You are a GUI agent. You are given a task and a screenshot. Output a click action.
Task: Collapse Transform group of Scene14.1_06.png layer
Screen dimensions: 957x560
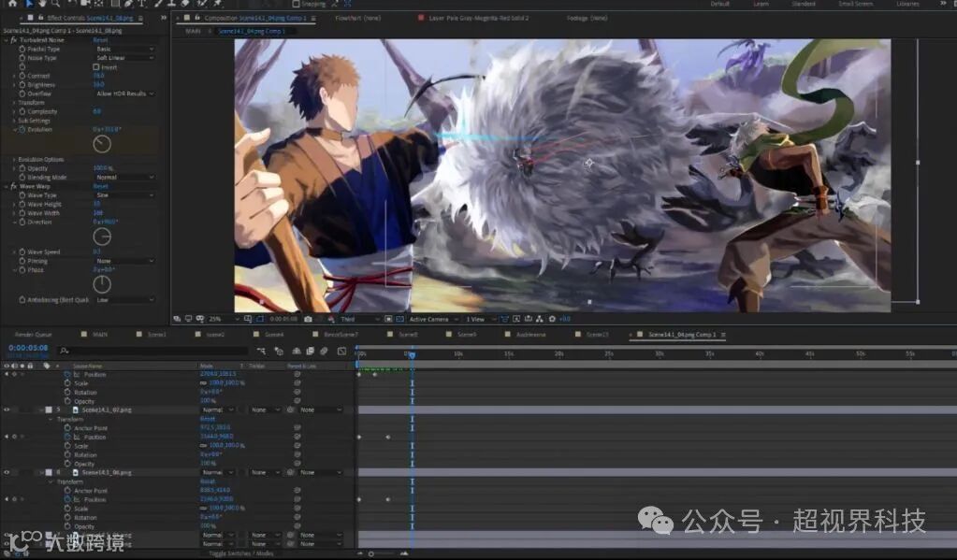(x=51, y=481)
